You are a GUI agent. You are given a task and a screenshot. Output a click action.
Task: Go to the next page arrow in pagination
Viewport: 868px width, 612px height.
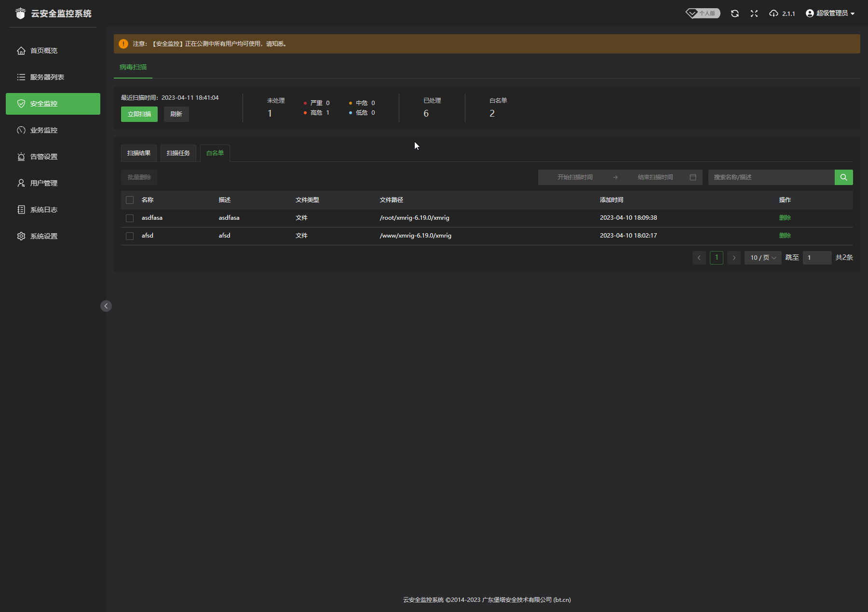click(x=734, y=258)
